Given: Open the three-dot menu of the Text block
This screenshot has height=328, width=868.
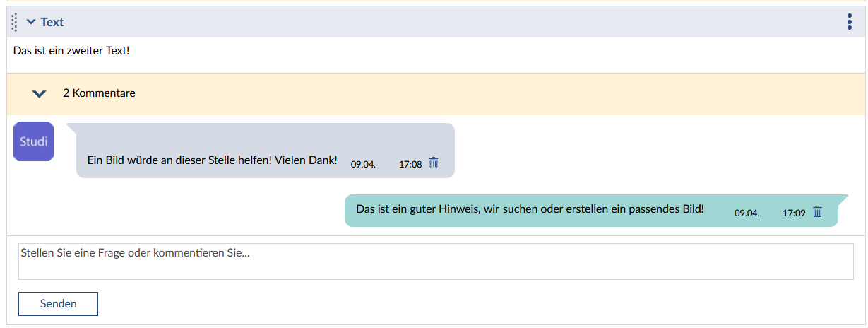Looking at the screenshot, I should [x=849, y=22].
